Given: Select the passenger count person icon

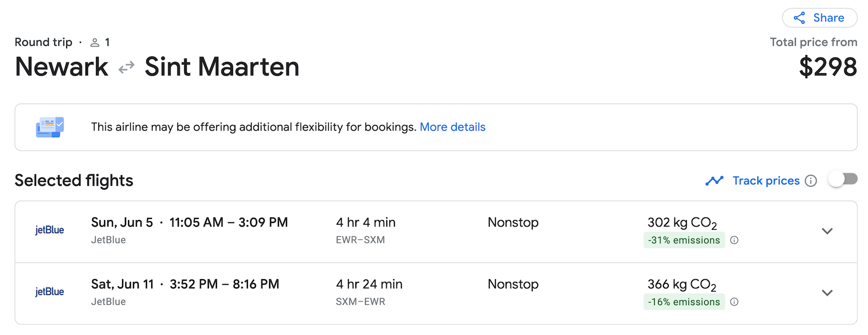Looking at the screenshot, I should (x=94, y=42).
